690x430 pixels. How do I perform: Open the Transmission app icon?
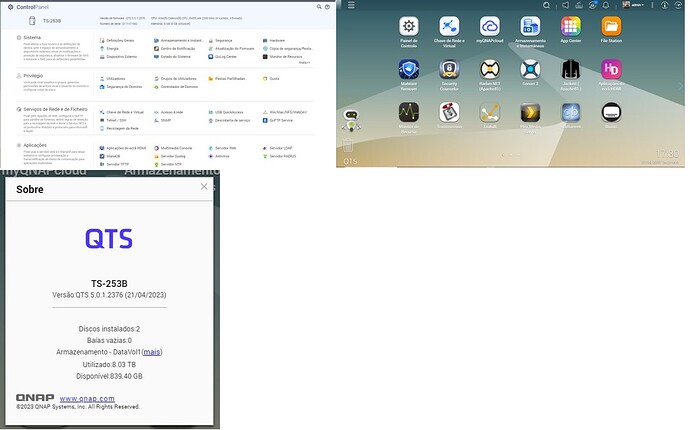point(449,112)
